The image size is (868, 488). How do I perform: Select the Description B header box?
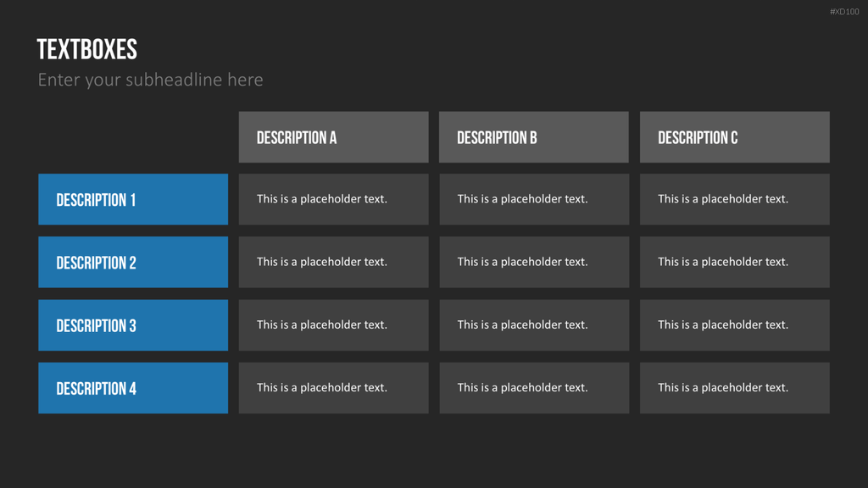(x=534, y=137)
